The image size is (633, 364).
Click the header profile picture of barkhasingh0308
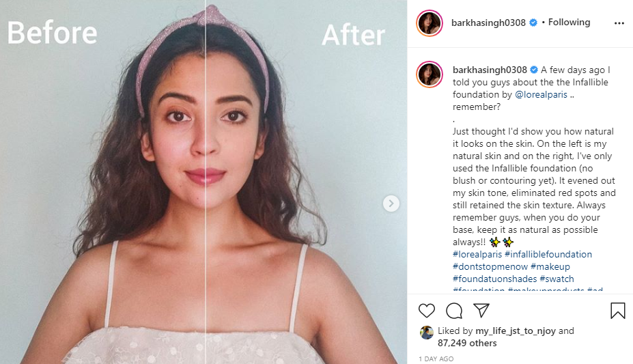(430, 23)
